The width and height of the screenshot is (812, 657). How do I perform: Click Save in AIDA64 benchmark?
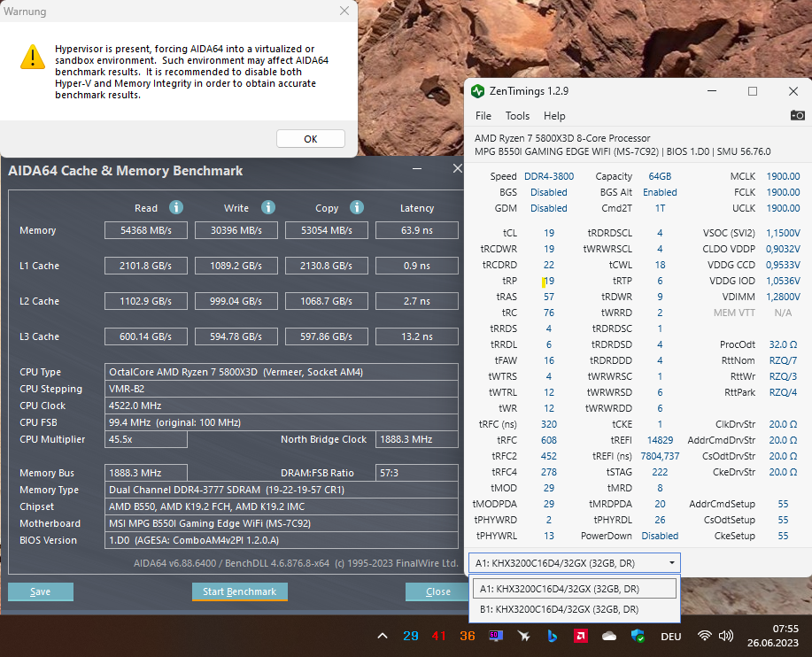tap(41, 591)
